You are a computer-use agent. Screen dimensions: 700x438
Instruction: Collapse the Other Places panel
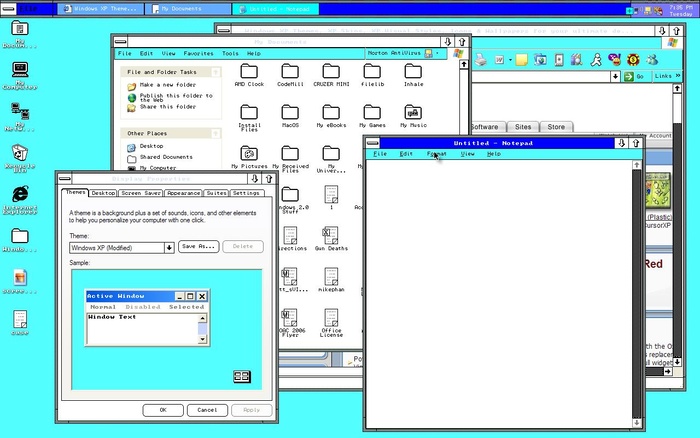(x=216, y=132)
